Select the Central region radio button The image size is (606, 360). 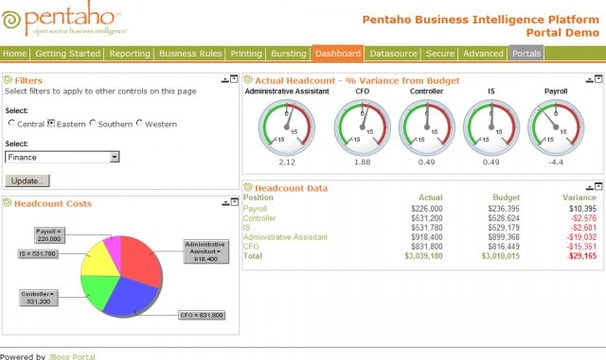(11, 123)
